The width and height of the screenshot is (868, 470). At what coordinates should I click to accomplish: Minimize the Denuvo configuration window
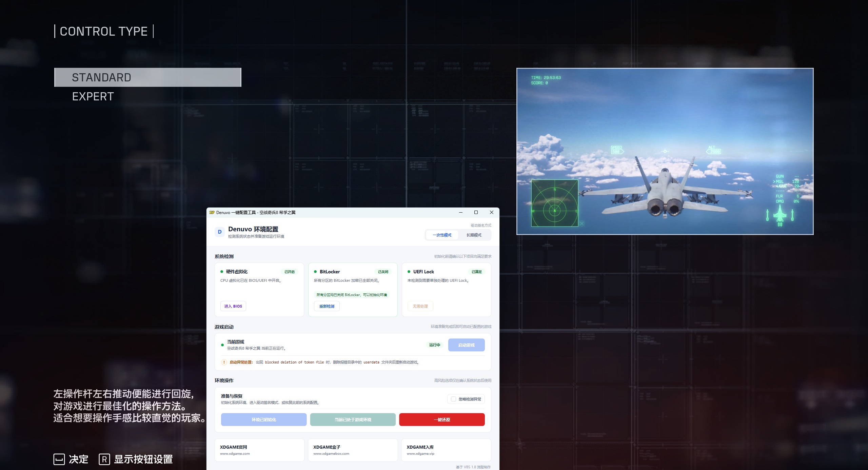pos(461,213)
